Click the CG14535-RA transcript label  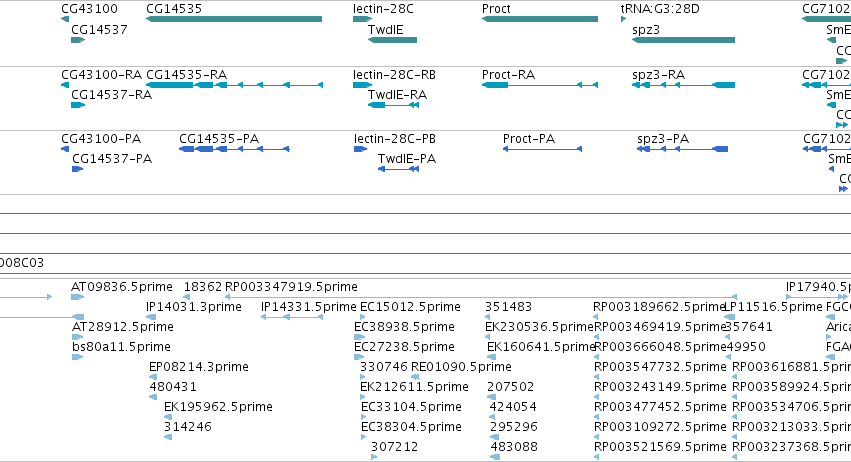[x=187, y=74]
